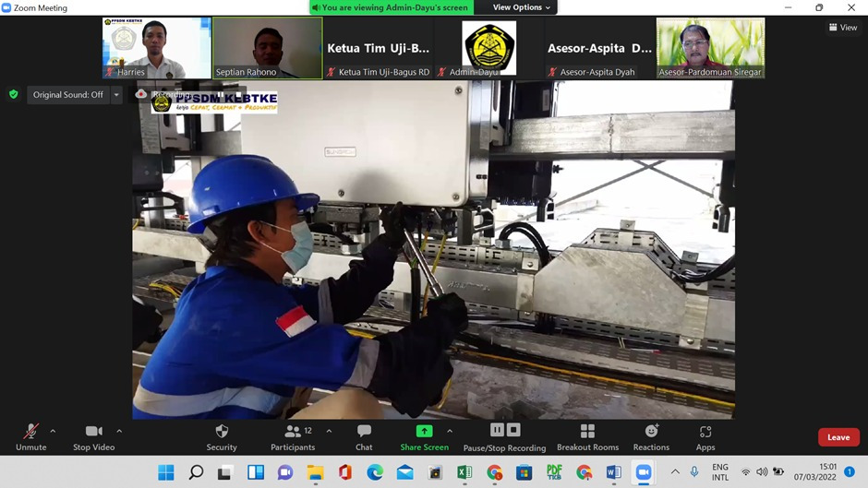
Task: Open File Explorer from the taskbar
Action: 315,472
